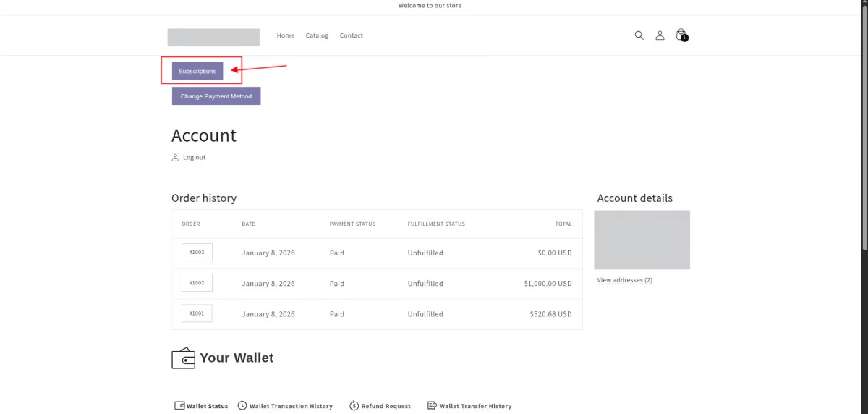Click the Your Wallet heading
Screen dimensions: 868x414
click(237, 358)
